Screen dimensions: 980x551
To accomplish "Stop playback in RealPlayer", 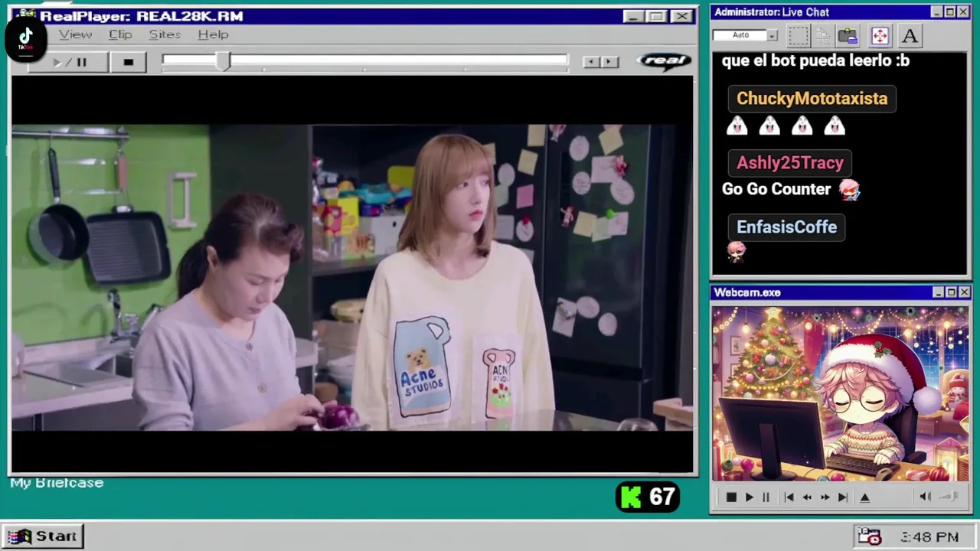I will coord(128,62).
